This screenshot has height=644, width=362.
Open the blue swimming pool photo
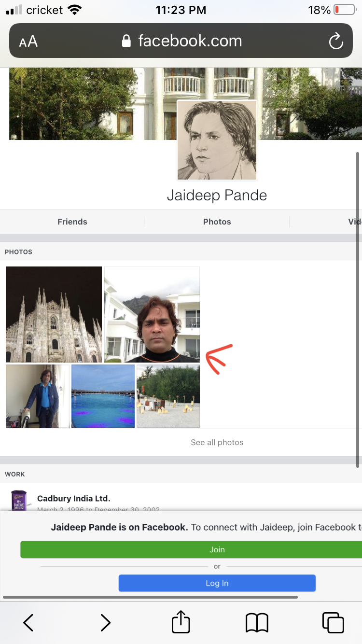(x=103, y=396)
